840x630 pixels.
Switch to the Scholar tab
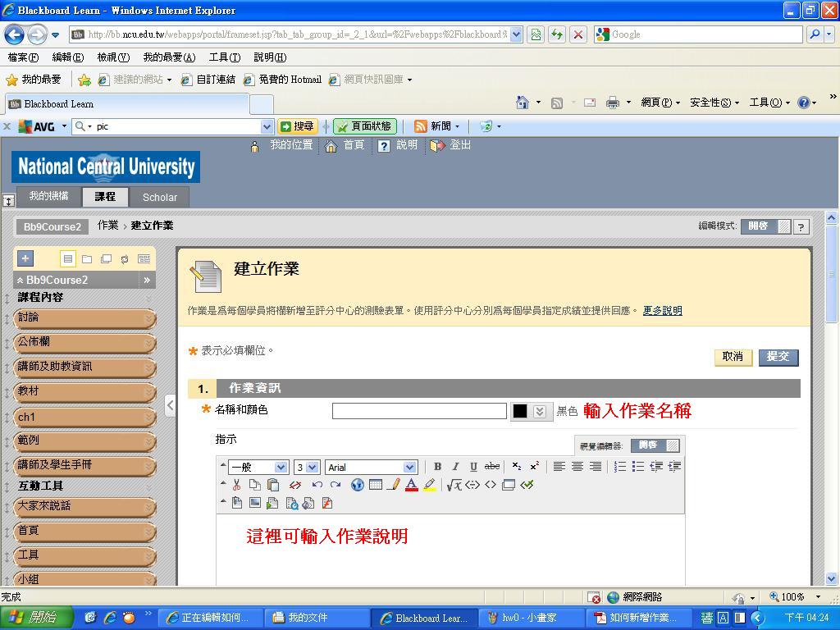159,198
